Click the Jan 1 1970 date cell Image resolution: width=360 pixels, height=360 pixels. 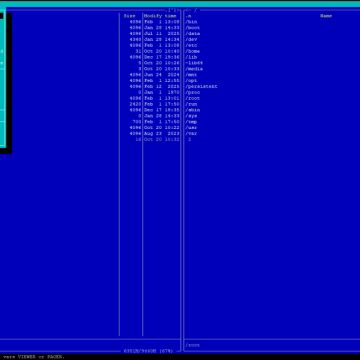pos(162,92)
